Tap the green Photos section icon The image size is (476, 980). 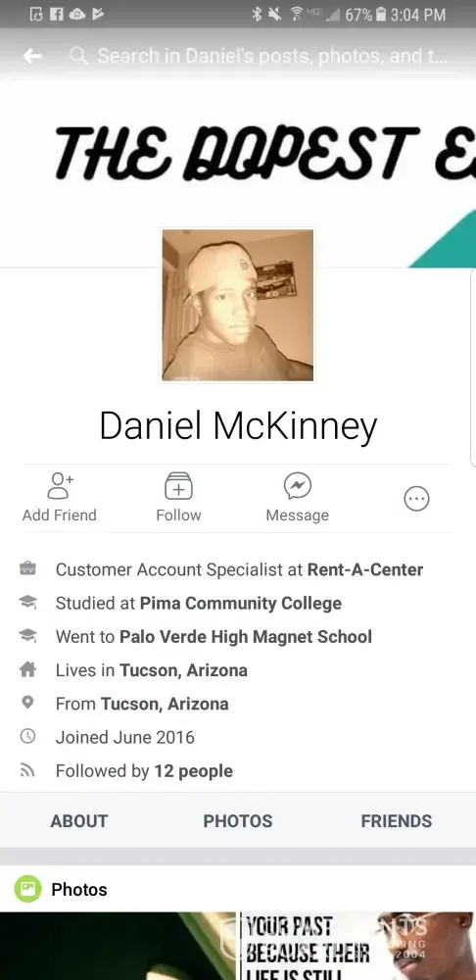(x=28, y=889)
